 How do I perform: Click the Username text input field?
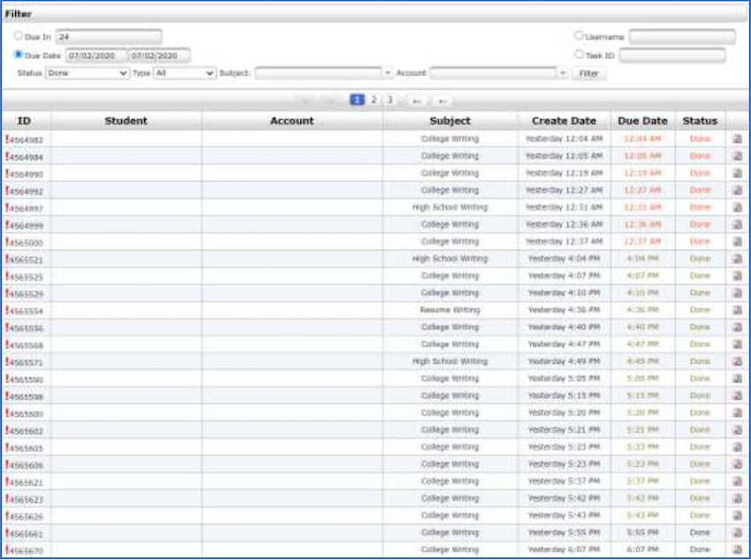(681, 37)
